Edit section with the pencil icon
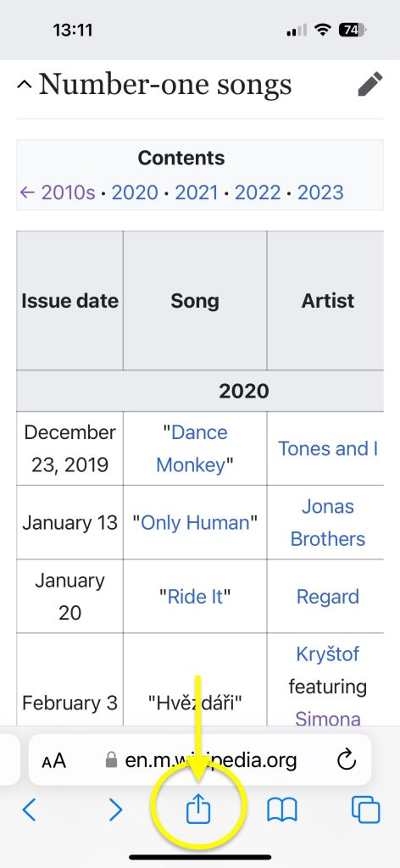 (x=369, y=84)
